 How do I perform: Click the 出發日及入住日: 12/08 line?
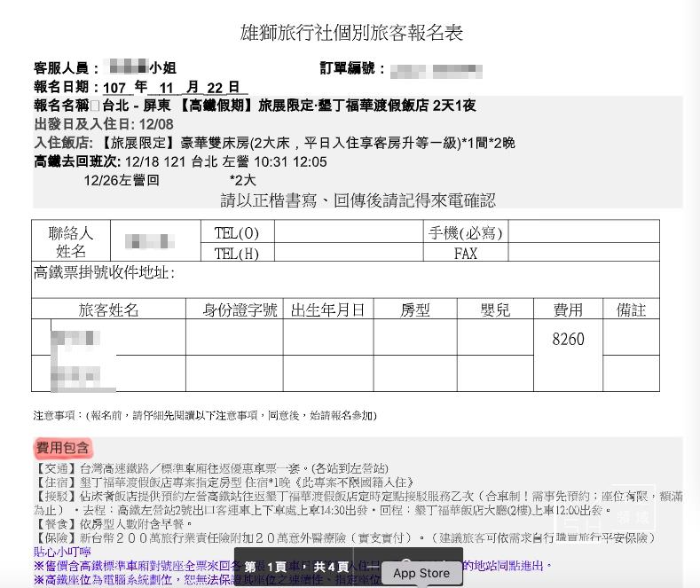(104, 124)
